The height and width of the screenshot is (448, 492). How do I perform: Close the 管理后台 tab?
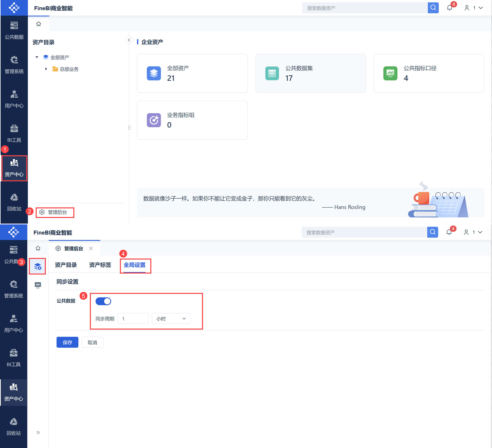(x=91, y=248)
